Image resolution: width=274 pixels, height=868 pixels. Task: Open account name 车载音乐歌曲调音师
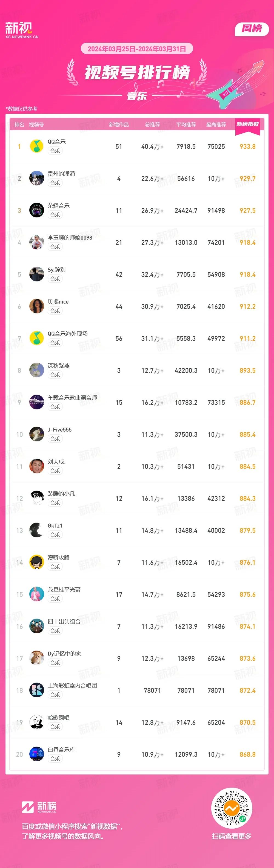click(x=72, y=398)
